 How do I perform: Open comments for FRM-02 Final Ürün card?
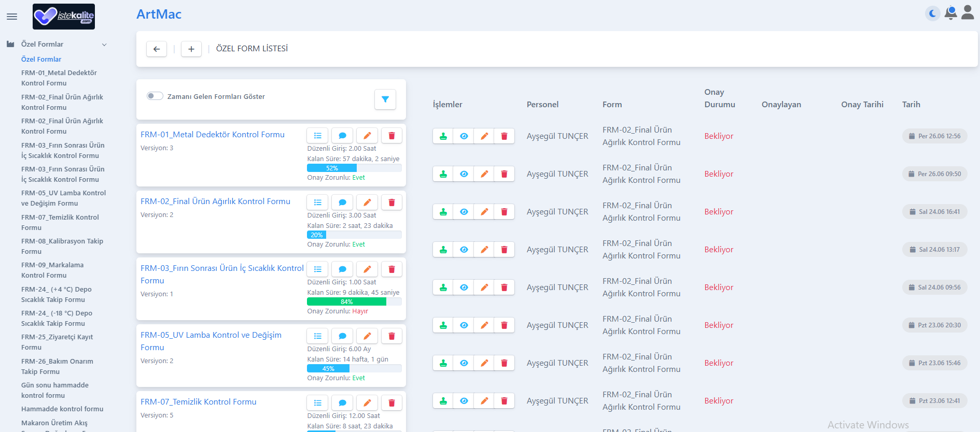point(342,203)
